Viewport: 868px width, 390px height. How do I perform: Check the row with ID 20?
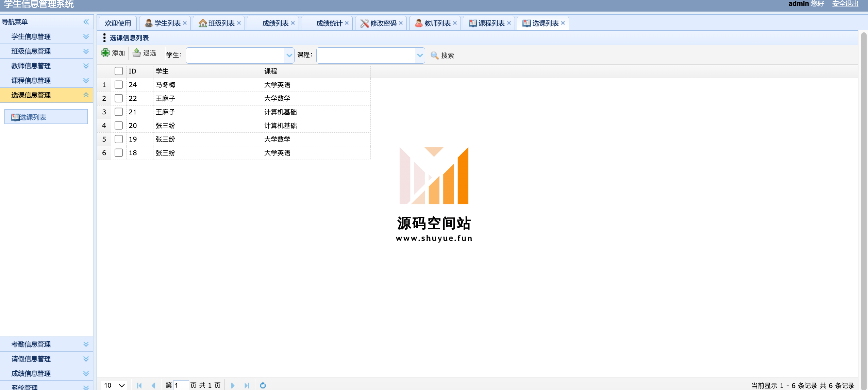(x=119, y=125)
